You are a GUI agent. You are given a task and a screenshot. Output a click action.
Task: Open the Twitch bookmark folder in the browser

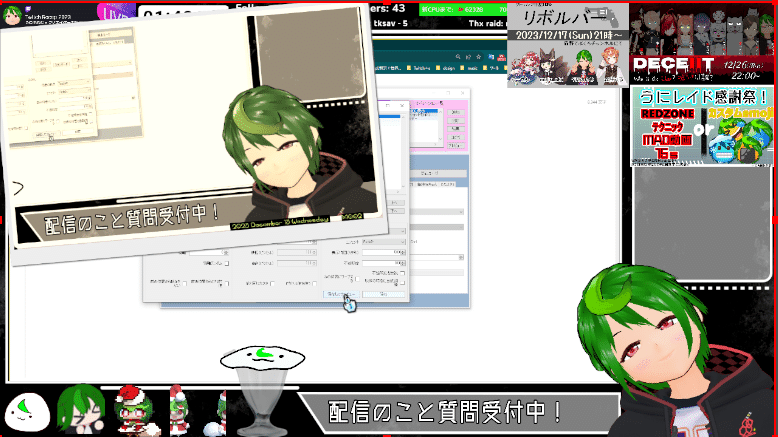pyautogui.click(x=418, y=68)
